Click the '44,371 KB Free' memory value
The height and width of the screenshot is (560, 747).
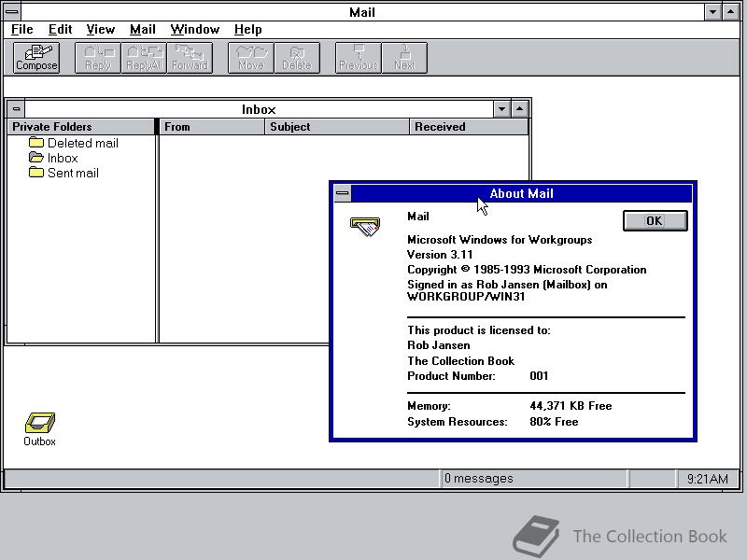(571, 406)
